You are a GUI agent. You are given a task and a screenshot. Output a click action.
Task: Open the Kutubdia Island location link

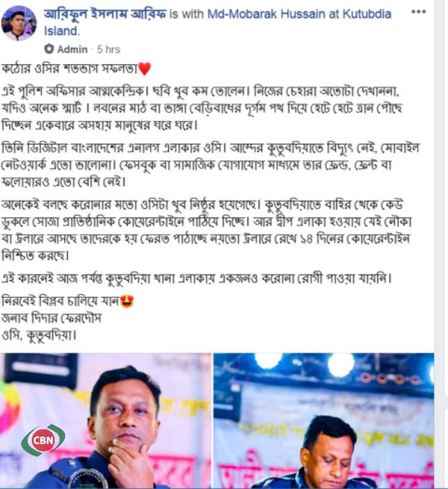tap(217, 23)
